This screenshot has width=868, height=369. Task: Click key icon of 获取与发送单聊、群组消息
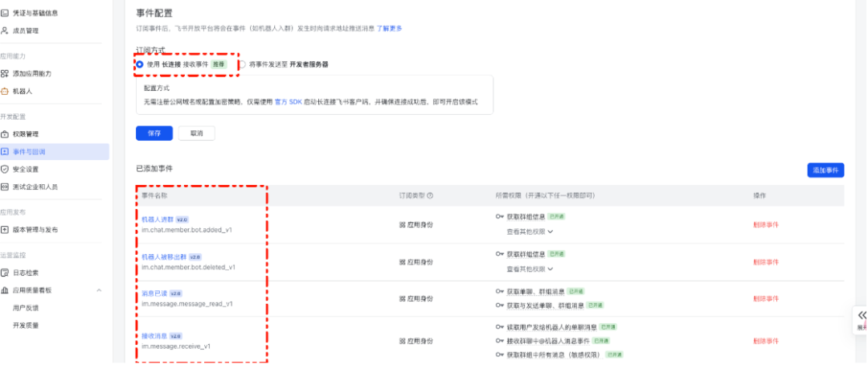[x=499, y=305]
